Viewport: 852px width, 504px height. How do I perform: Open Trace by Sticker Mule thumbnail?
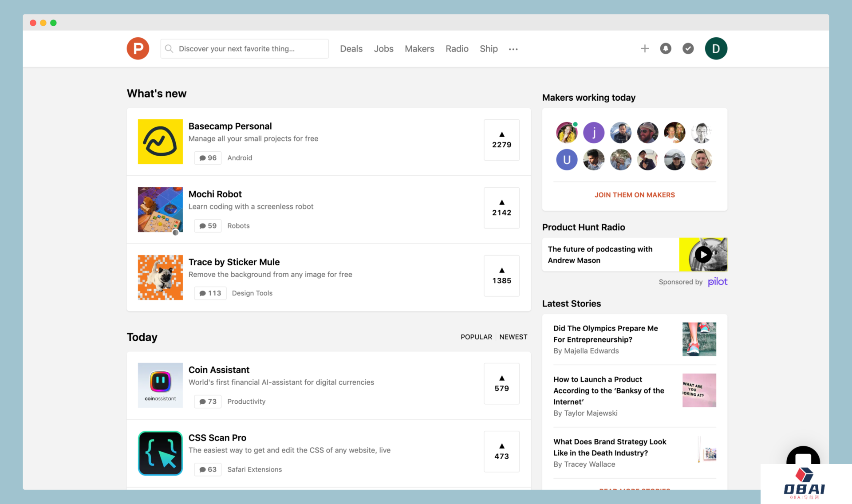(160, 277)
